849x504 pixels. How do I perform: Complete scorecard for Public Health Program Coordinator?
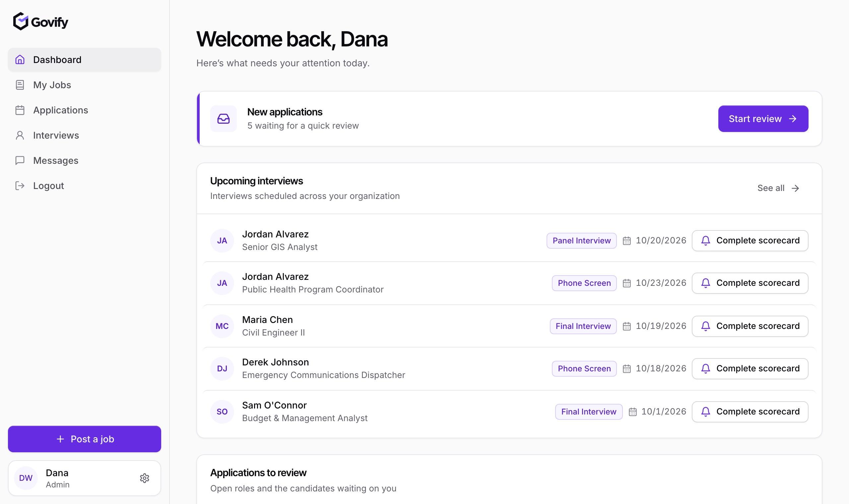[x=750, y=283]
